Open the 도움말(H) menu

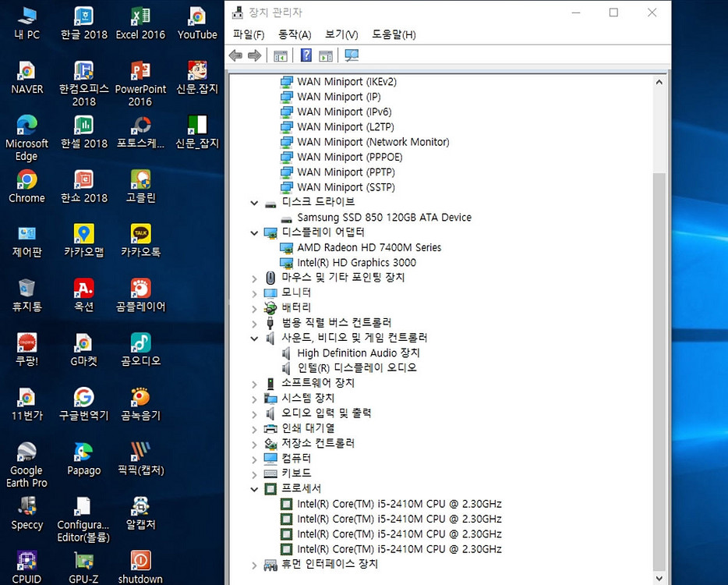[394, 34]
